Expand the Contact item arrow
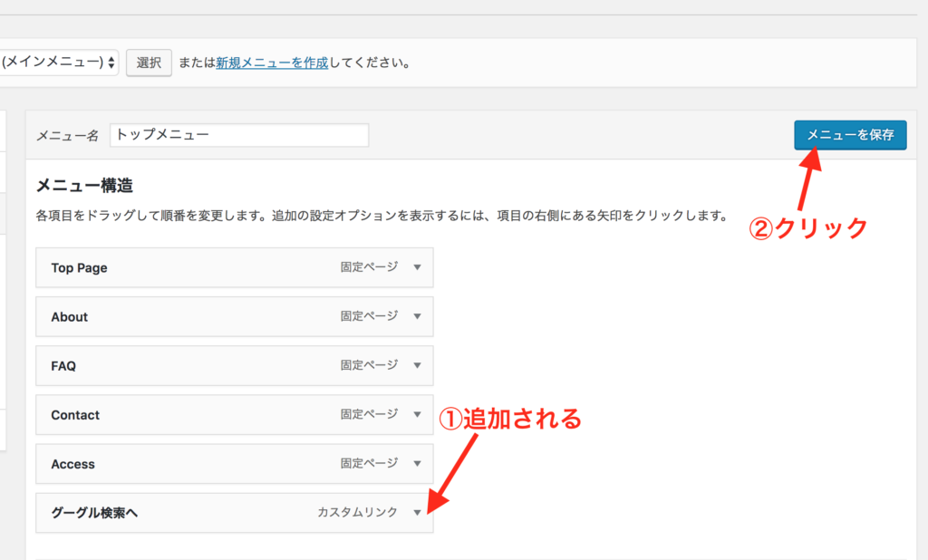Screen dimensions: 928x560 (417, 415)
